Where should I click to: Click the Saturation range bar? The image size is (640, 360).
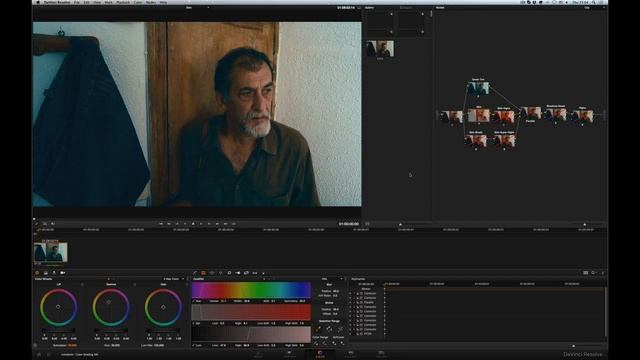[x=251, y=313]
